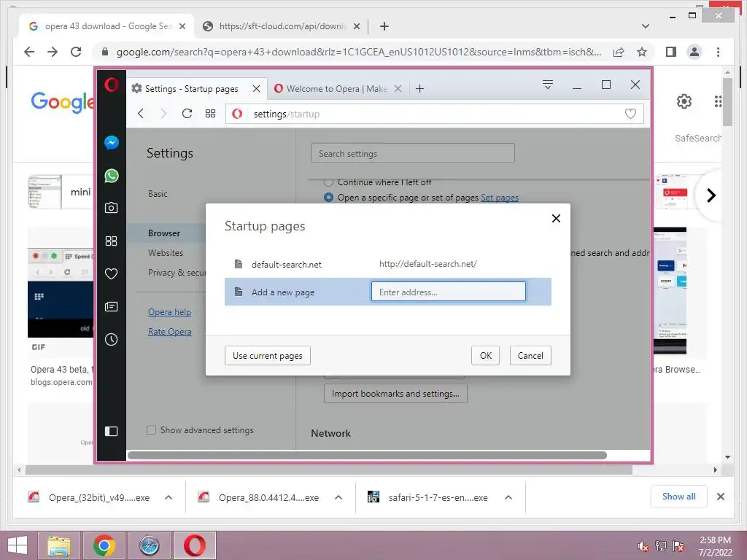Go forward in Chrome window
Image resolution: width=747 pixels, height=560 pixels.
tap(53, 52)
